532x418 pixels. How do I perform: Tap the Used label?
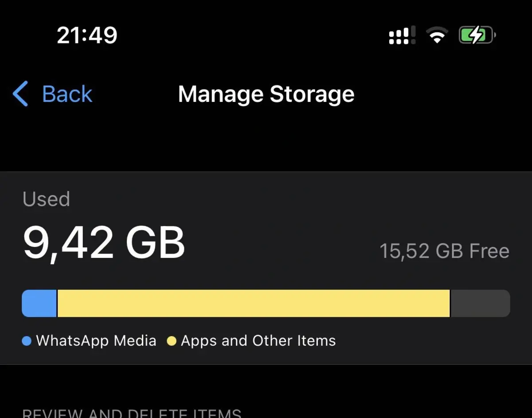[46, 199]
